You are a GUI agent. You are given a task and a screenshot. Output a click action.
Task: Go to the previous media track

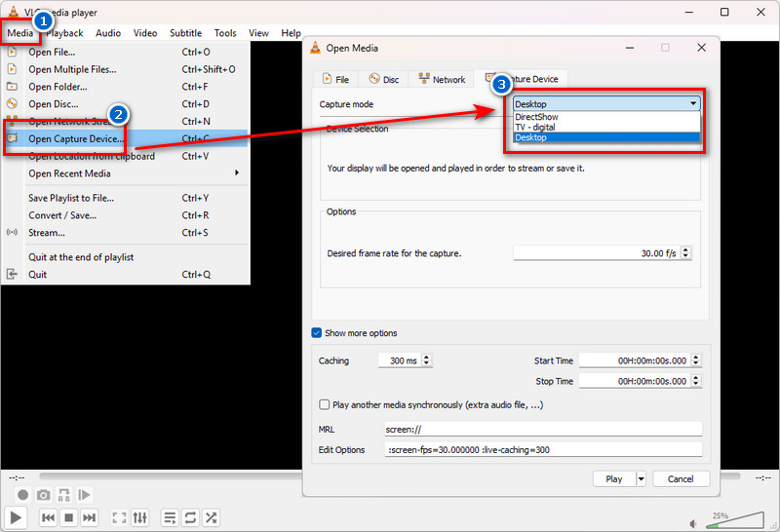tap(48, 517)
